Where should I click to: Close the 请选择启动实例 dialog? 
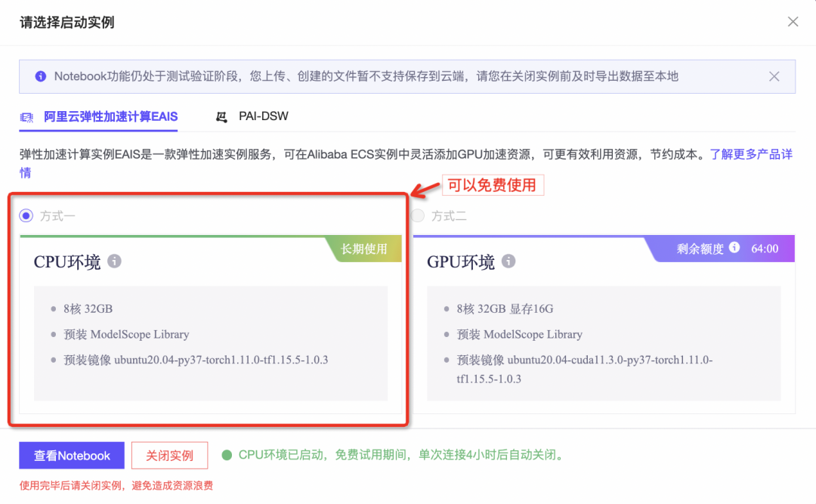pos(793,22)
